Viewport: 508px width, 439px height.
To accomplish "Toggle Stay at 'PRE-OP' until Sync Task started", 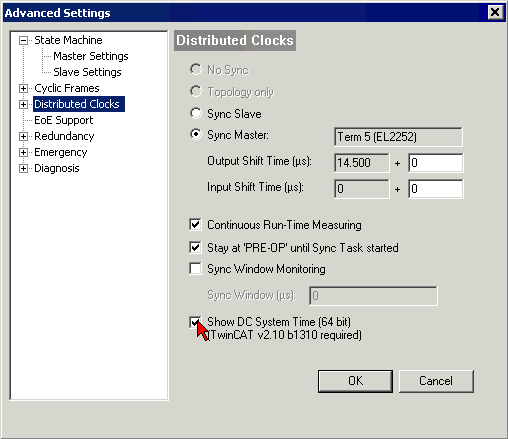I will (195, 247).
